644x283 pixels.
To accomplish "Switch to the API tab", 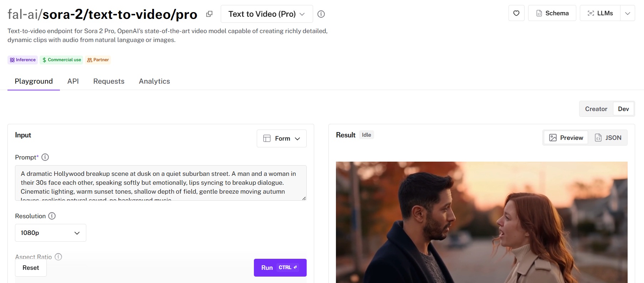I will (73, 81).
